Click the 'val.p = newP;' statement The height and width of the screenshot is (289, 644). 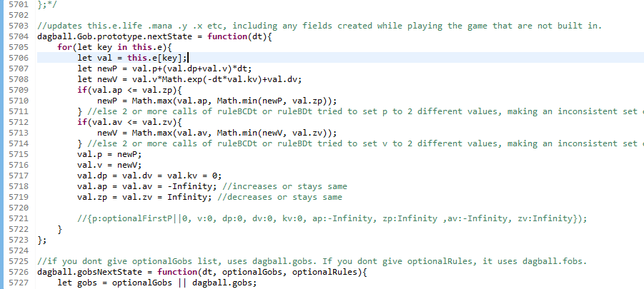click(109, 154)
